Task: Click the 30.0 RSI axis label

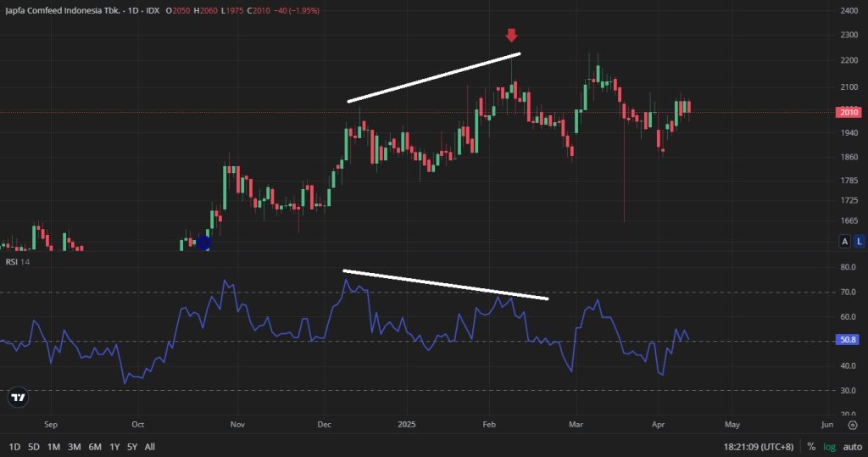Action: pos(848,391)
